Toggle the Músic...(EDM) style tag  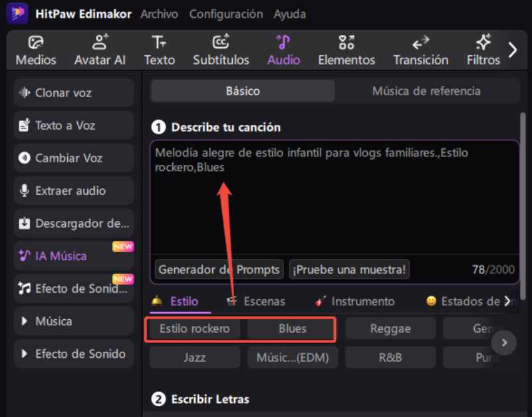tap(293, 357)
